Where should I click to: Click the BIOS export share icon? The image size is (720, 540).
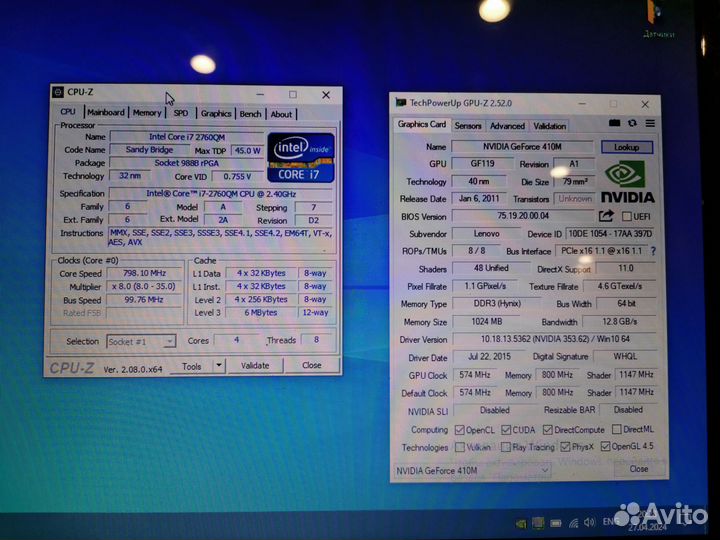606,216
